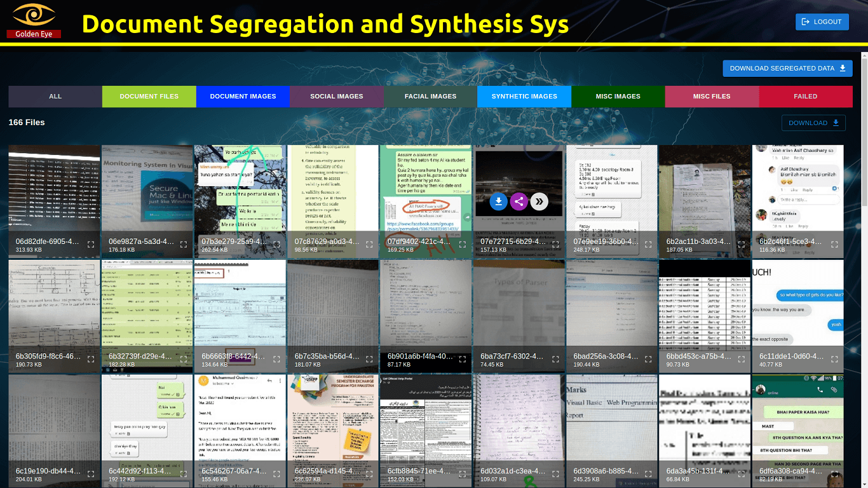Click fullscreen icon on file 6c11dde1-0d60
This screenshot has height=488, width=868.
point(834,359)
